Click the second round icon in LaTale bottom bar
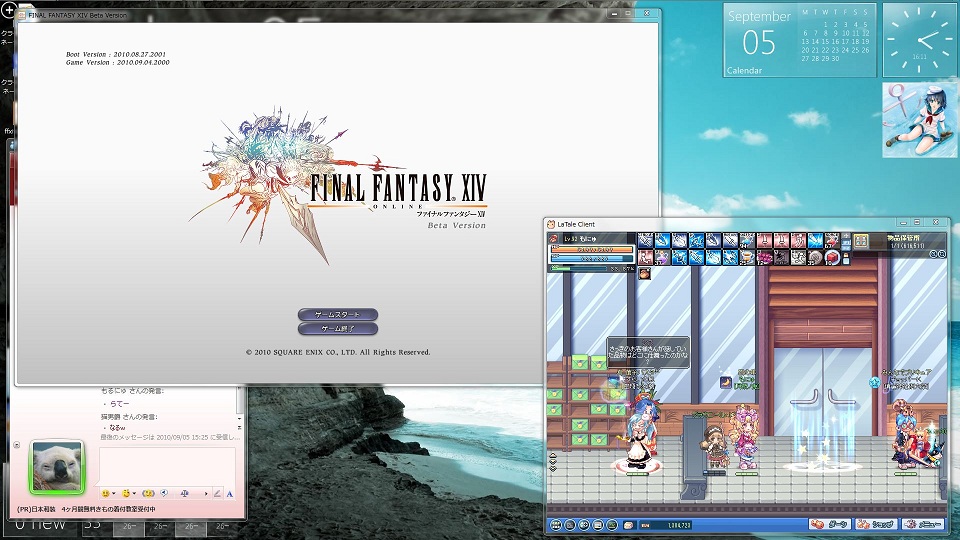Screen dimensions: 960x540 [x=569, y=525]
